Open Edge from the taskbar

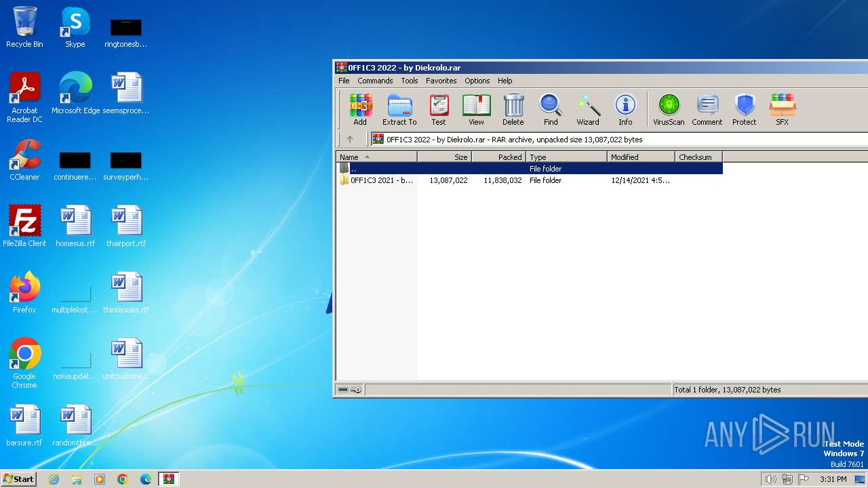(x=146, y=479)
